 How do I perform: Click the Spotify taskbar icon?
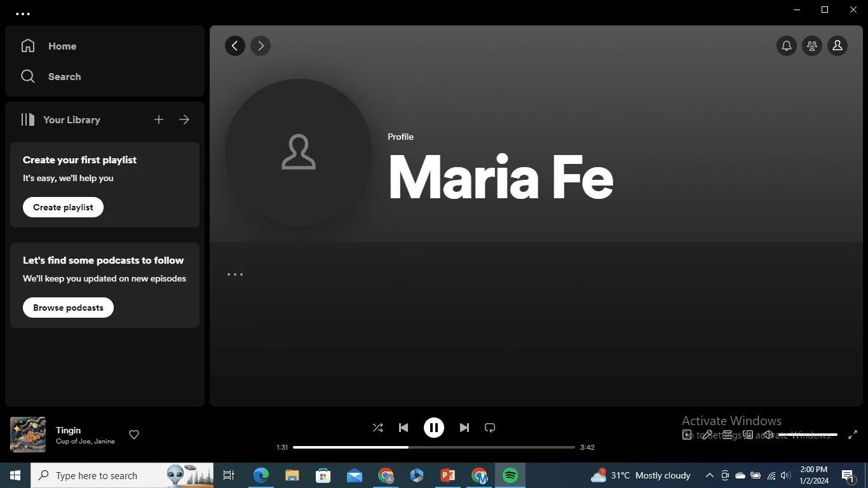coord(510,475)
